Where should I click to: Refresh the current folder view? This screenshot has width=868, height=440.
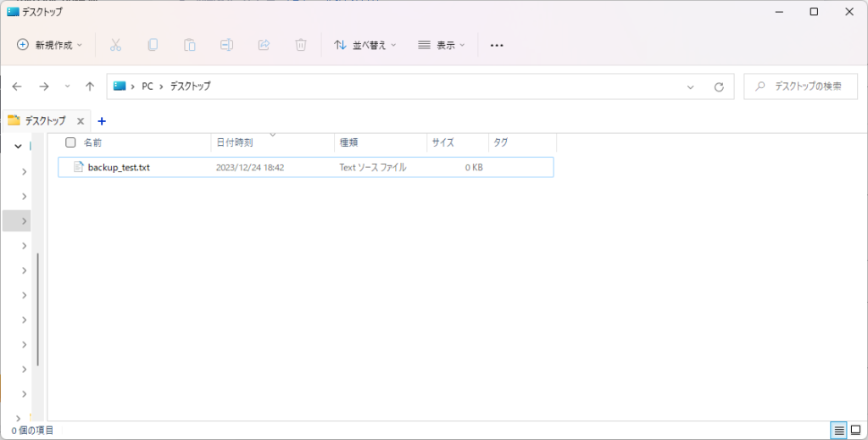[719, 86]
